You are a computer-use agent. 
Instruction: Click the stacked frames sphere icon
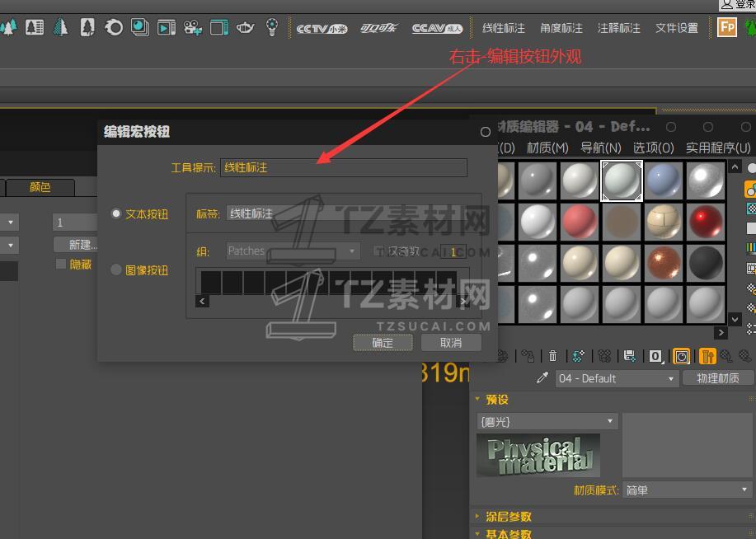click(140, 27)
